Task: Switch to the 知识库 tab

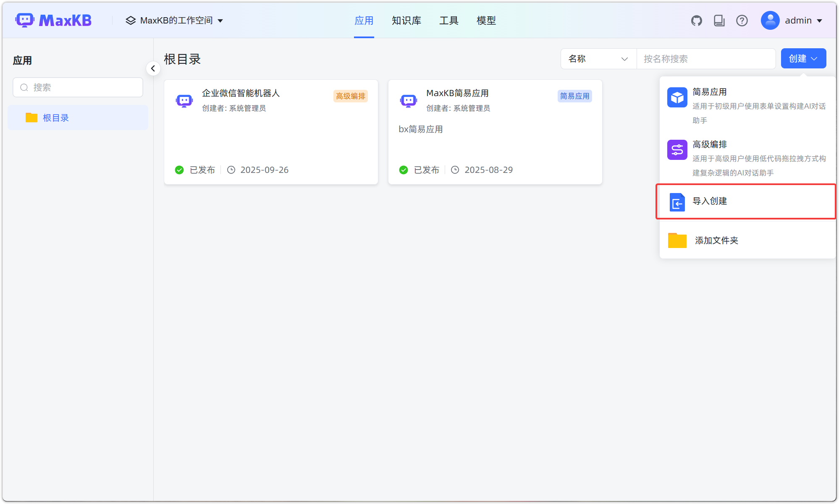Action: (406, 20)
